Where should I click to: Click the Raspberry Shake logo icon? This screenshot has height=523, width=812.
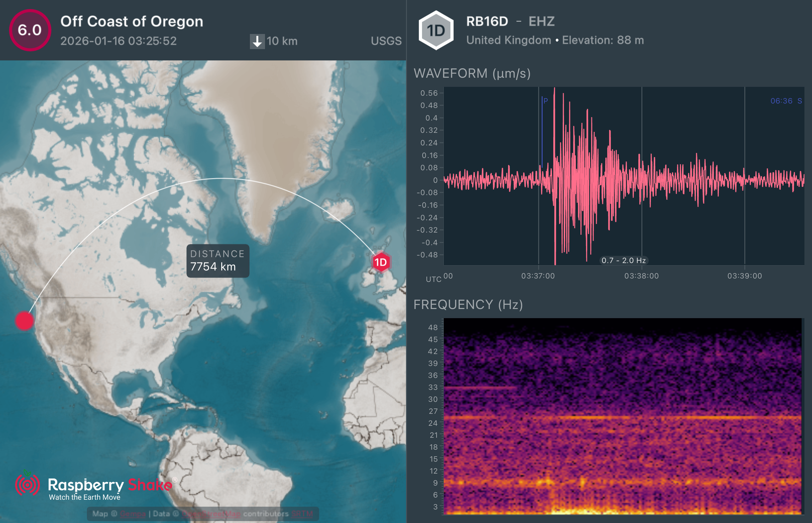tap(27, 485)
